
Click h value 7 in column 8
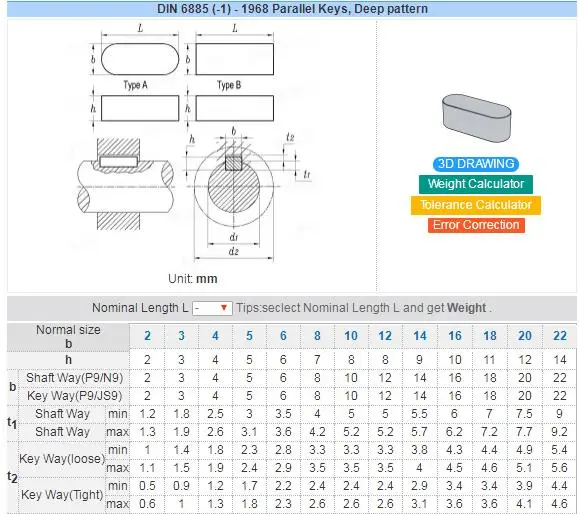[317, 360]
